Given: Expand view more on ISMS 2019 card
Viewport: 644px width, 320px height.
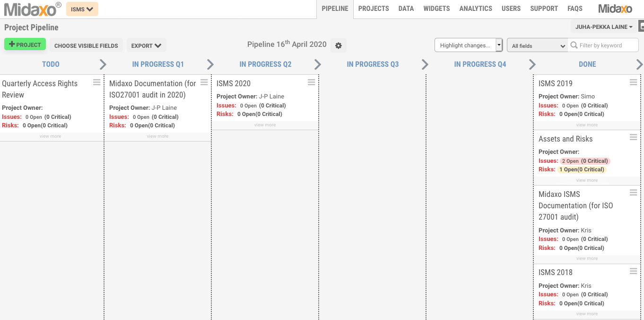Looking at the screenshot, I should pyautogui.click(x=587, y=125).
